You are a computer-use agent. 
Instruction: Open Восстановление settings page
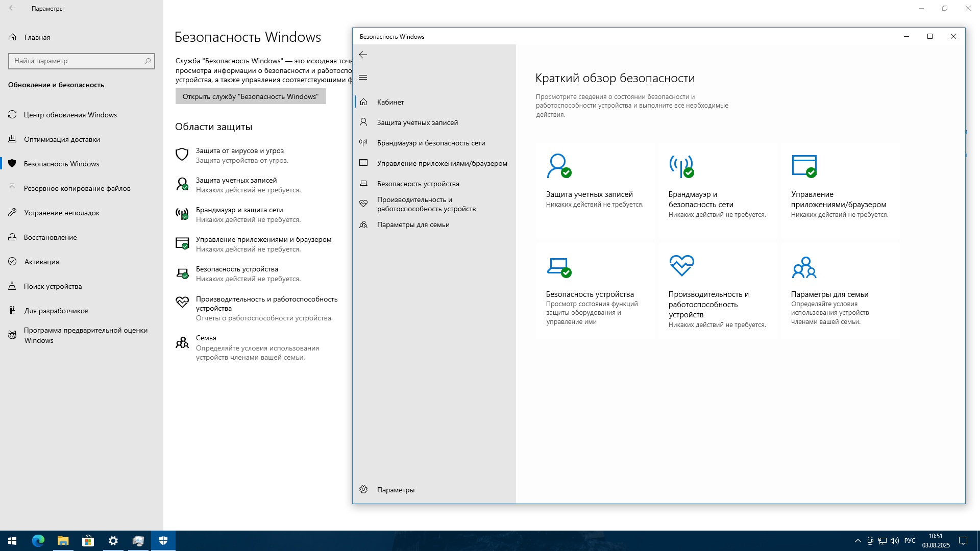click(x=82, y=237)
